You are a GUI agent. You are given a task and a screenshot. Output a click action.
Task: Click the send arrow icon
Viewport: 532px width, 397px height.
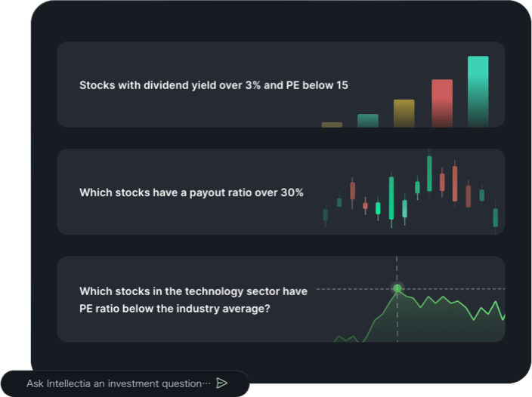pyautogui.click(x=221, y=383)
